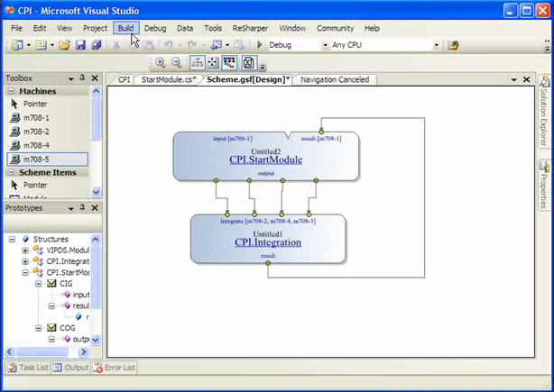Screen dimensions: 554x392
Task: Open the designer toolbar options arrow
Action: (x=263, y=67)
